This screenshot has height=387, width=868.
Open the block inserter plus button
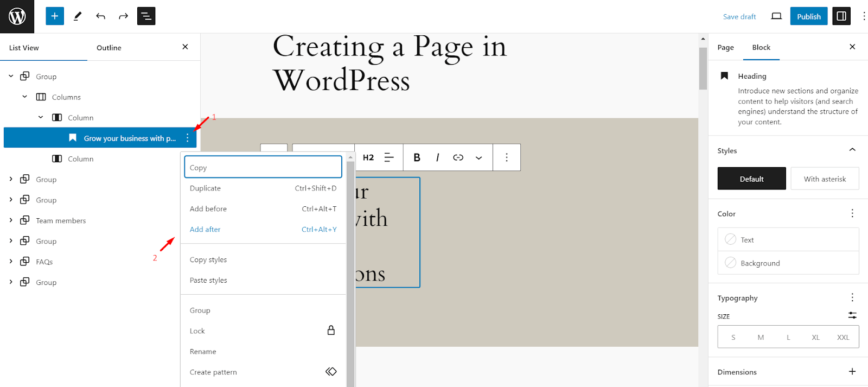[x=55, y=16]
